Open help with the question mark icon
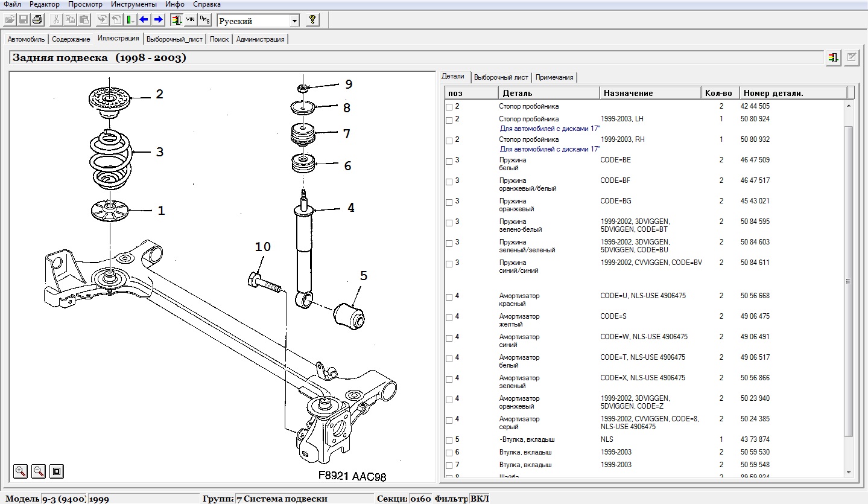This screenshot has width=868, height=504. [x=312, y=20]
